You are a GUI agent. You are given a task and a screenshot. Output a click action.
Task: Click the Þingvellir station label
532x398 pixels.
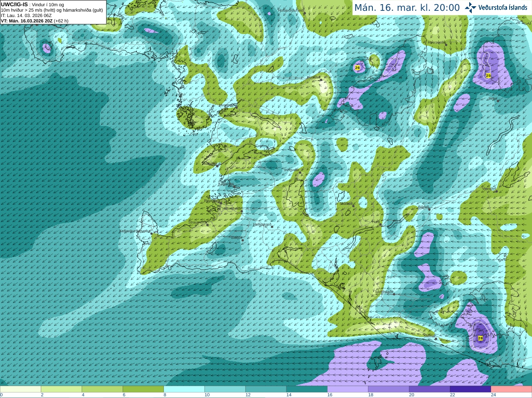pyautogui.click(x=291, y=170)
